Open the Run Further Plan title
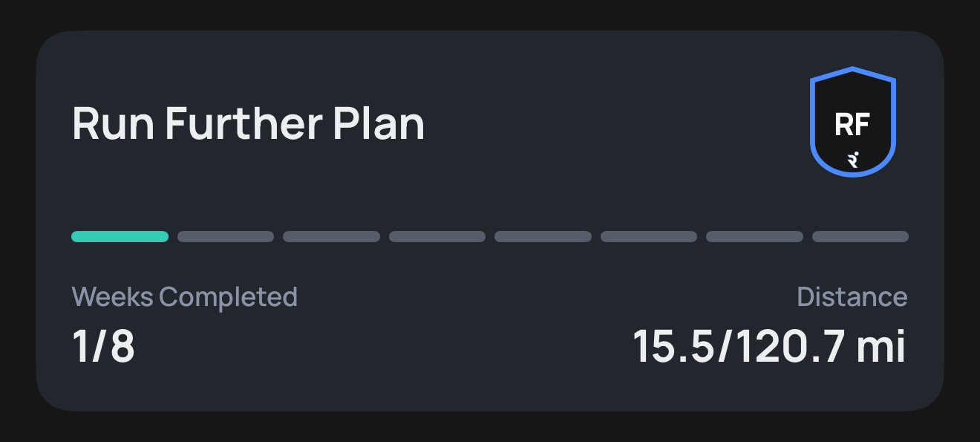980x442 pixels. [x=248, y=123]
